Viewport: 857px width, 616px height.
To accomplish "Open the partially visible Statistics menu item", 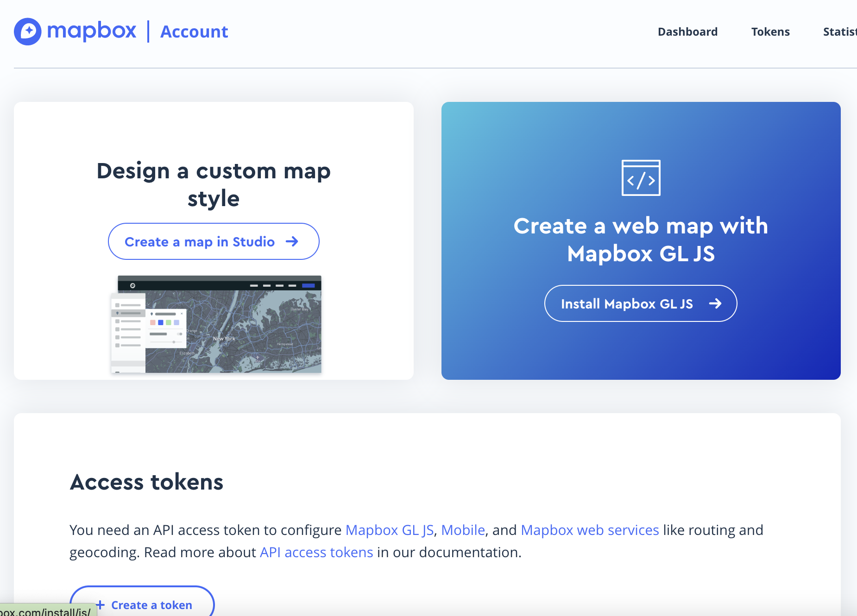I will pos(840,31).
